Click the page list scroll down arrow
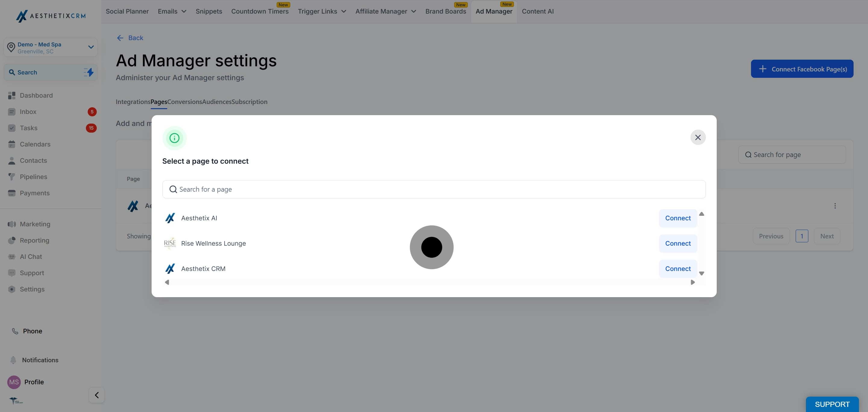 pos(702,274)
